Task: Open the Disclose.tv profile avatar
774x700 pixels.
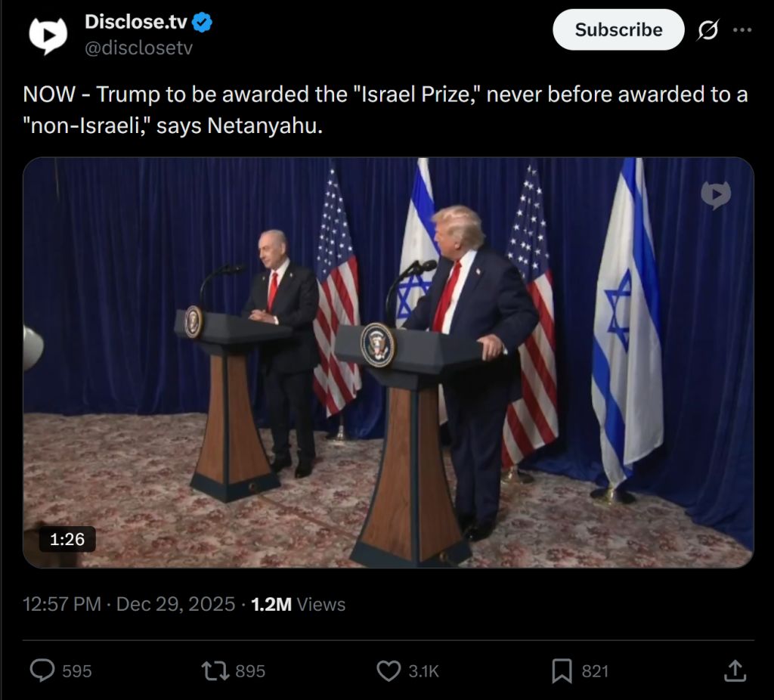Action: click(48, 35)
